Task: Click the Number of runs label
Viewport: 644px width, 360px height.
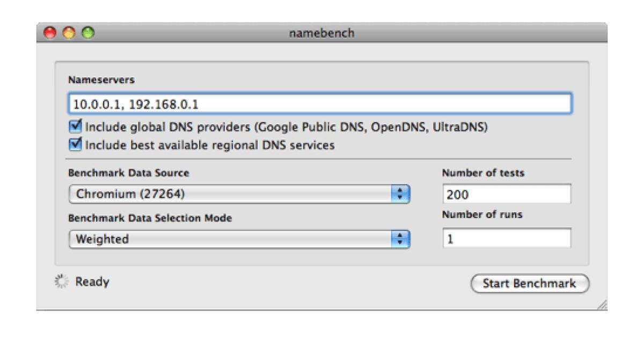Action: tap(482, 214)
